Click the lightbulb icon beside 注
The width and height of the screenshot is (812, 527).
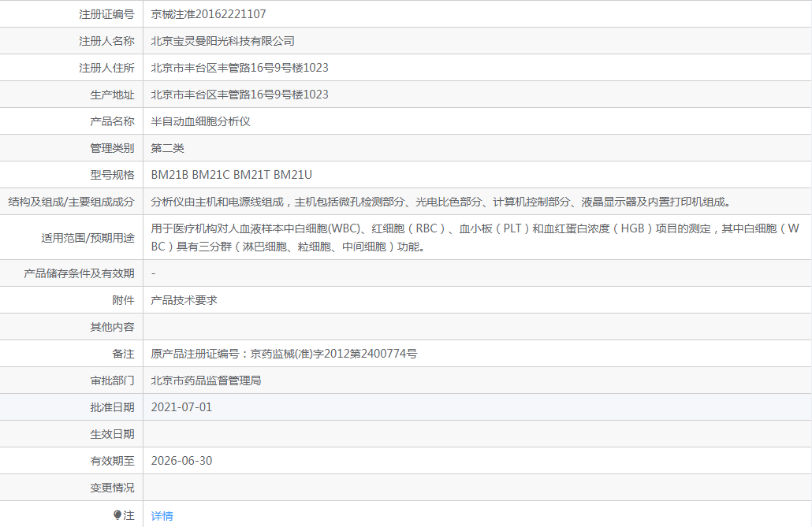click(x=117, y=514)
